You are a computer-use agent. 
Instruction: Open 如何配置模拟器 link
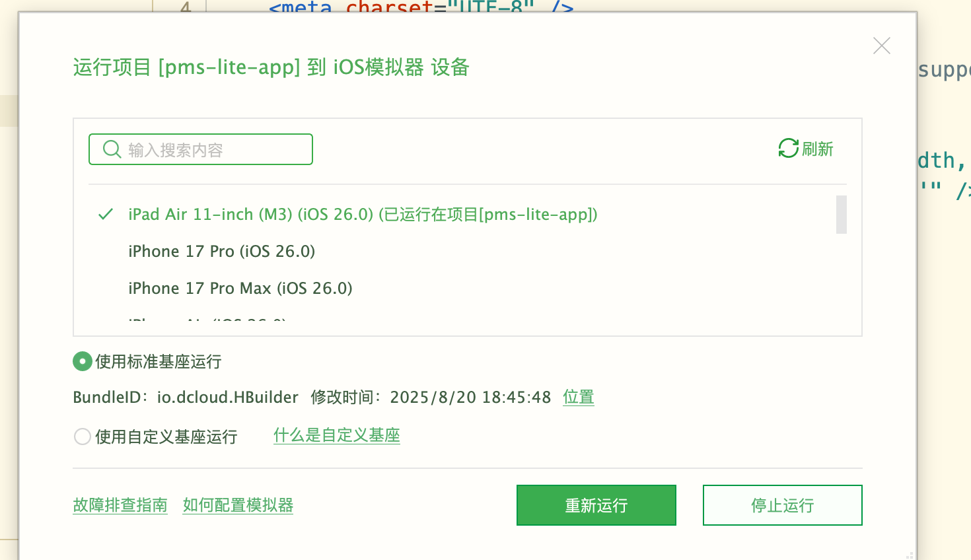point(238,505)
